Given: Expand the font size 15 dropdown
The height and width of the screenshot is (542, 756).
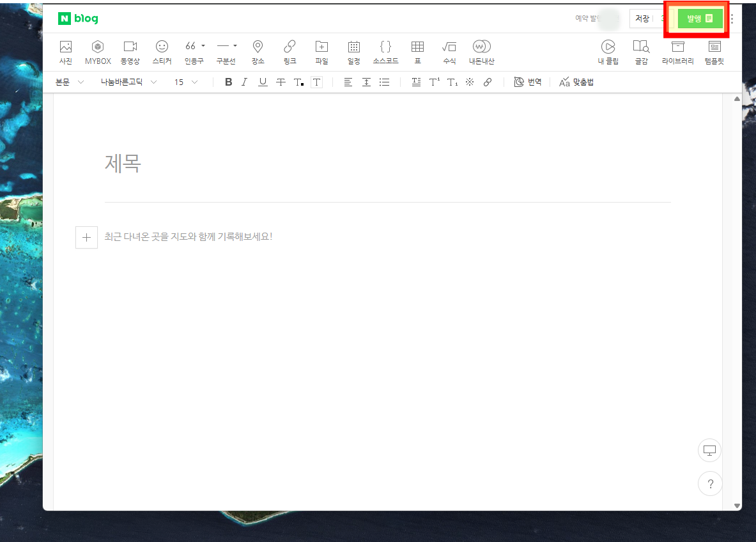Looking at the screenshot, I should pyautogui.click(x=186, y=82).
